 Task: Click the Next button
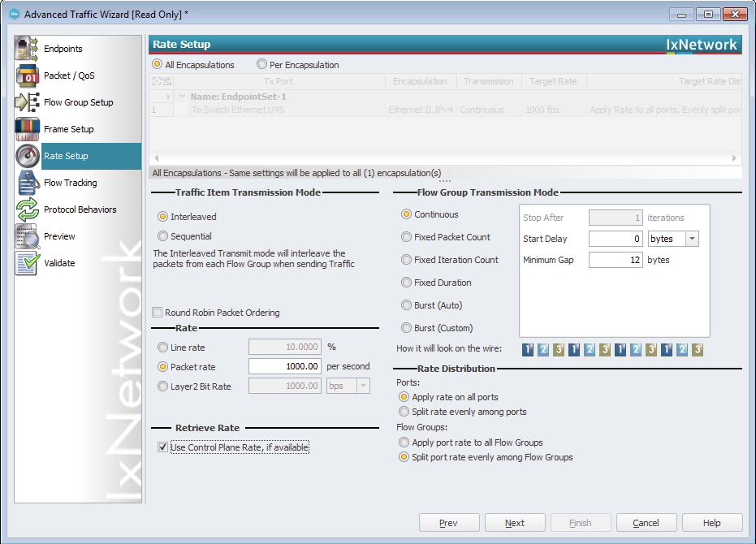(x=514, y=523)
